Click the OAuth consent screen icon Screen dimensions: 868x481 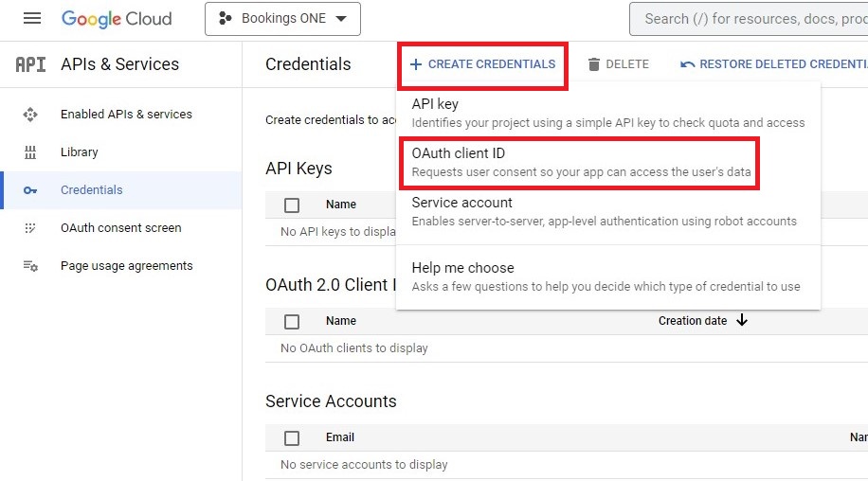point(30,228)
